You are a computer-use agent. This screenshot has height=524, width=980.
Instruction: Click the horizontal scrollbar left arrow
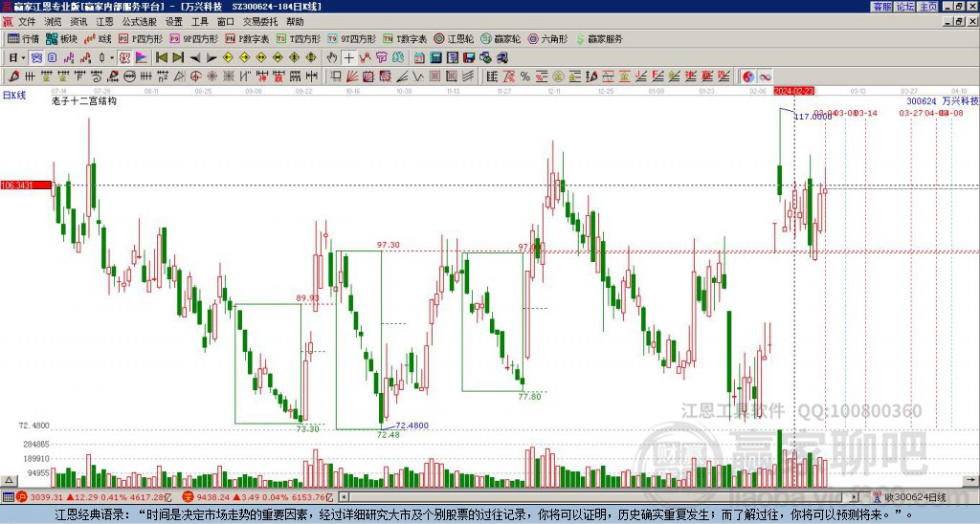(344, 497)
